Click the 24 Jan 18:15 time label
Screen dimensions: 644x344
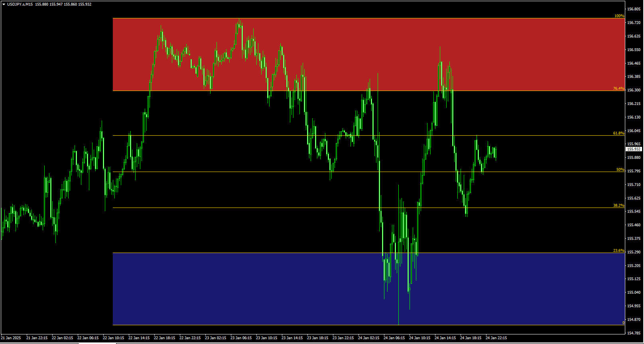(471, 338)
